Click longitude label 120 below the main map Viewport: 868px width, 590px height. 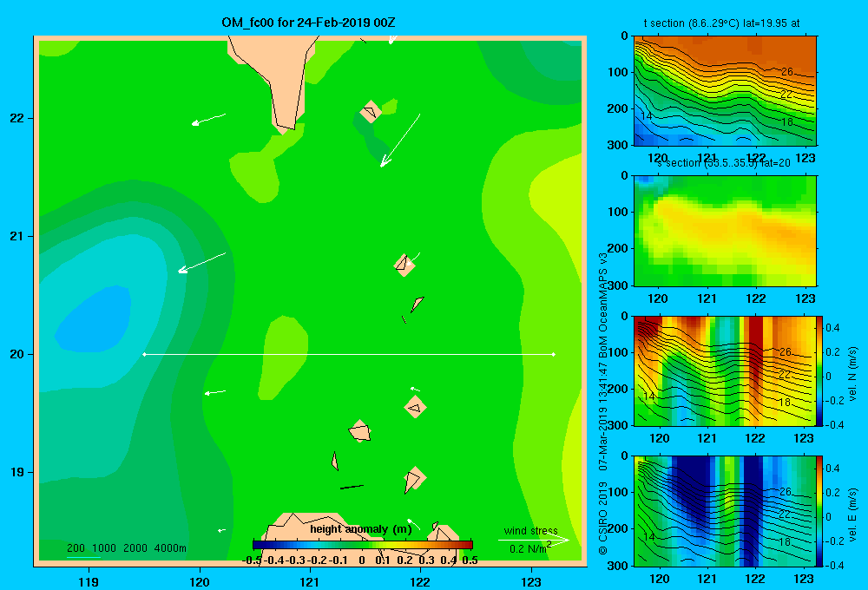pos(200,581)
